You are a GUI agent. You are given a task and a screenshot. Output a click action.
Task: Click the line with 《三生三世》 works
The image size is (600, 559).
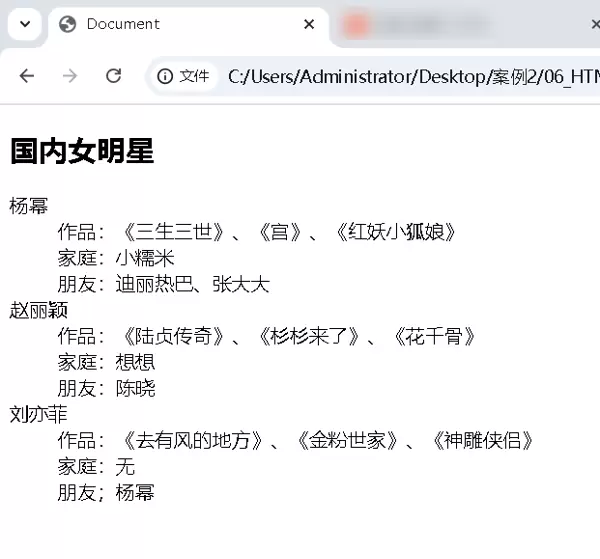pos(258,232)
